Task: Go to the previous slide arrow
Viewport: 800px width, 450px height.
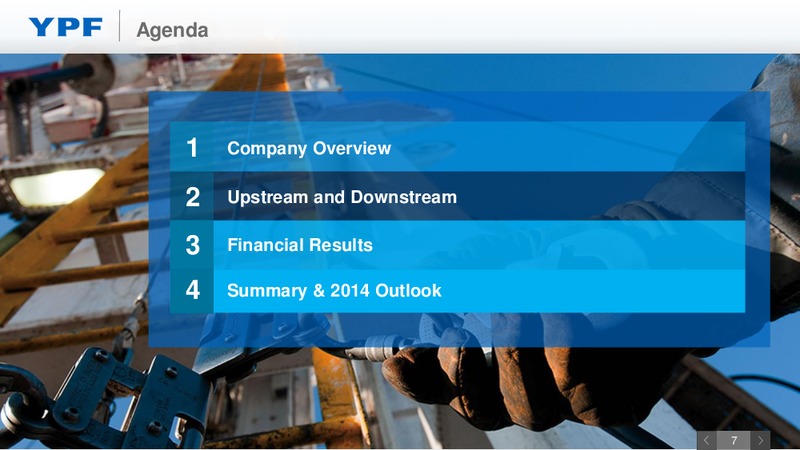Action: [x=707, y=440]
